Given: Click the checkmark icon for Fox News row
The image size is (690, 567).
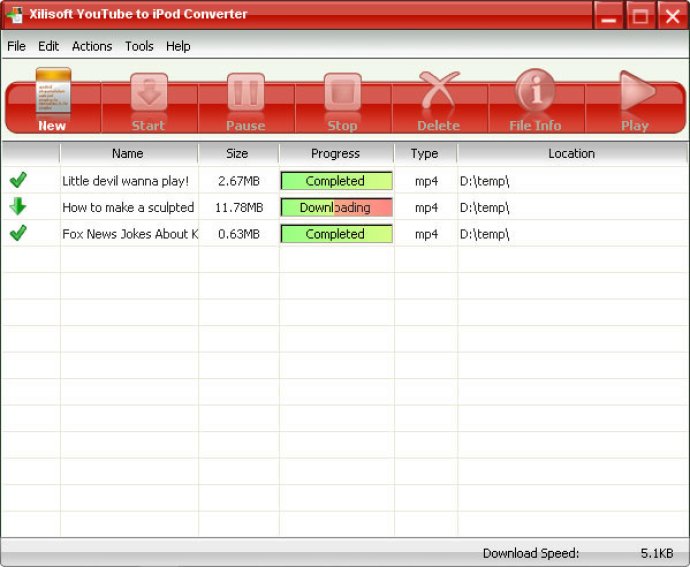Looking at the screenshot, I should pyautogui.click(x=18, y=233).
